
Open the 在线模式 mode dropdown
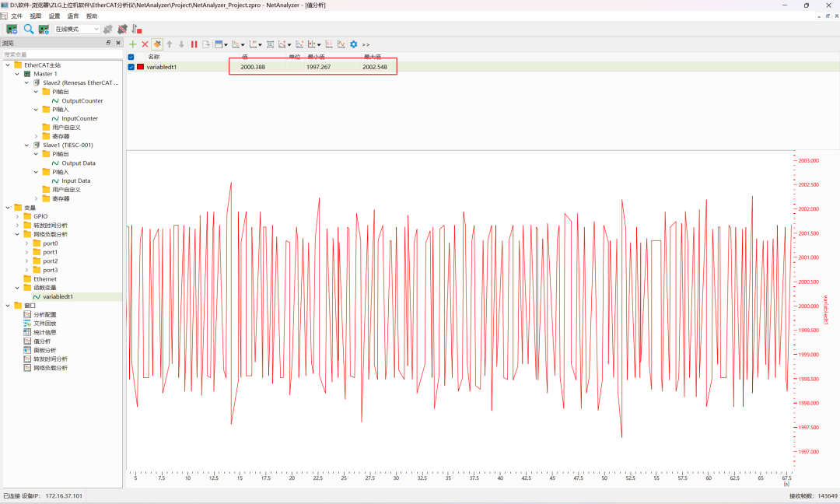click(76, 29)
